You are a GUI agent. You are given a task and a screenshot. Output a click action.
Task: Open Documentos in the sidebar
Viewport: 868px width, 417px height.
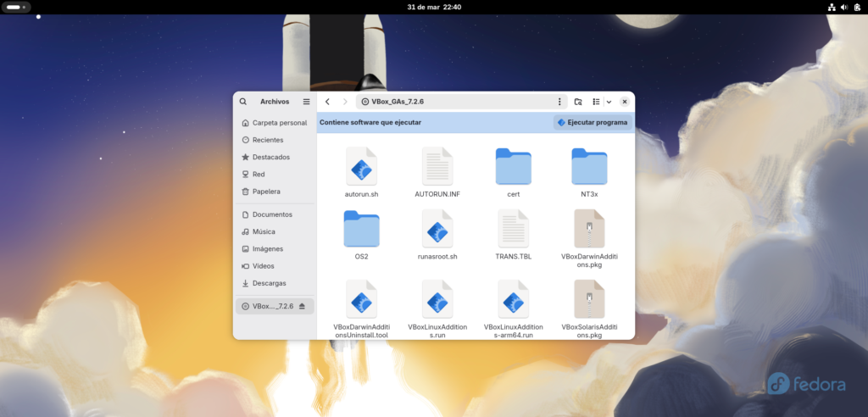click(275, 214)
